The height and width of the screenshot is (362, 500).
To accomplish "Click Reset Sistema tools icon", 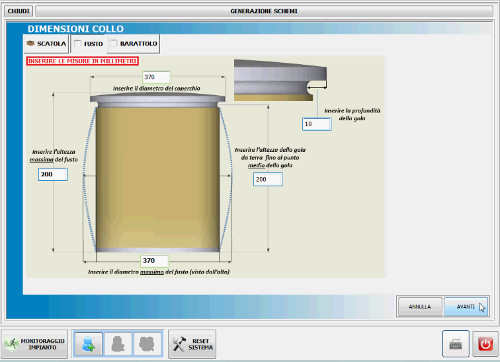I will [x=179, y=344].
